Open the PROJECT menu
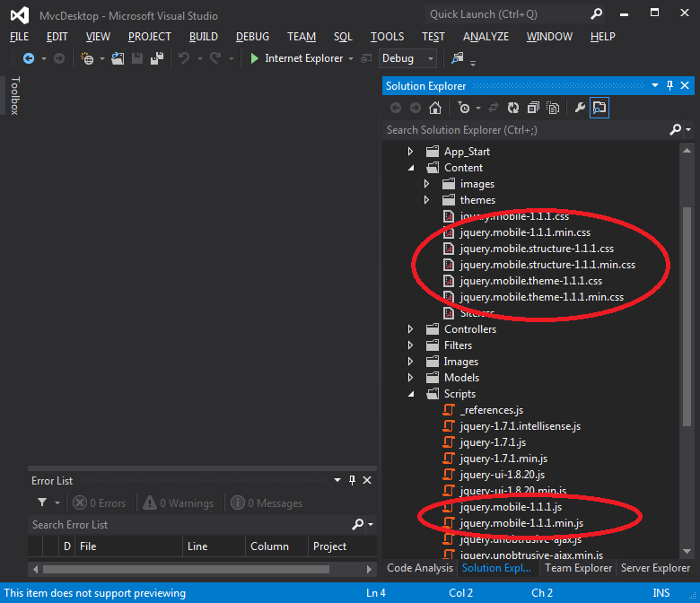The image size is (700, 603). coord(150,37)
